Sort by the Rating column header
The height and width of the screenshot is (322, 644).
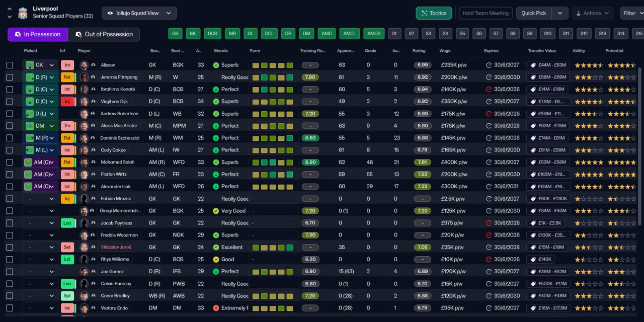pyautogui.click(x=419, y=51)
